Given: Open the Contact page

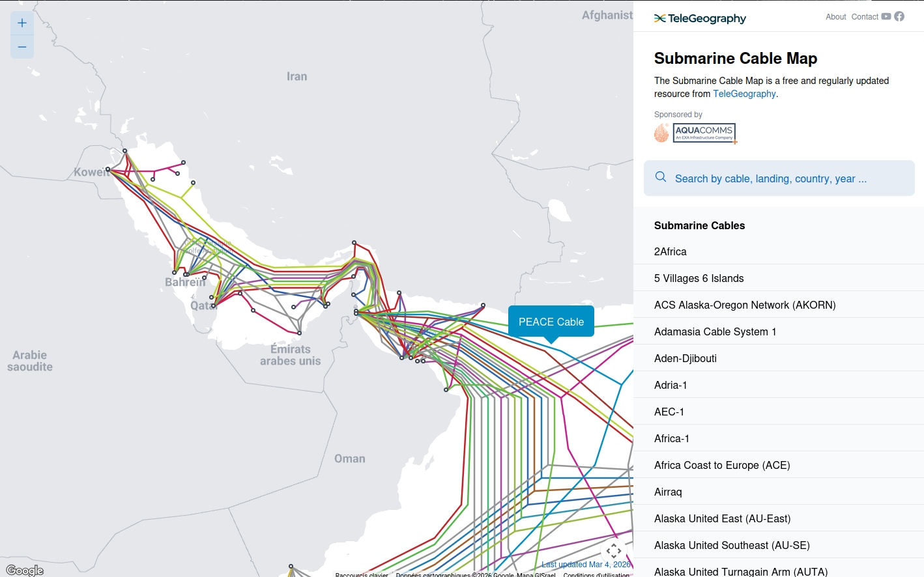Looking at the screenshot, I should [865, 17].
